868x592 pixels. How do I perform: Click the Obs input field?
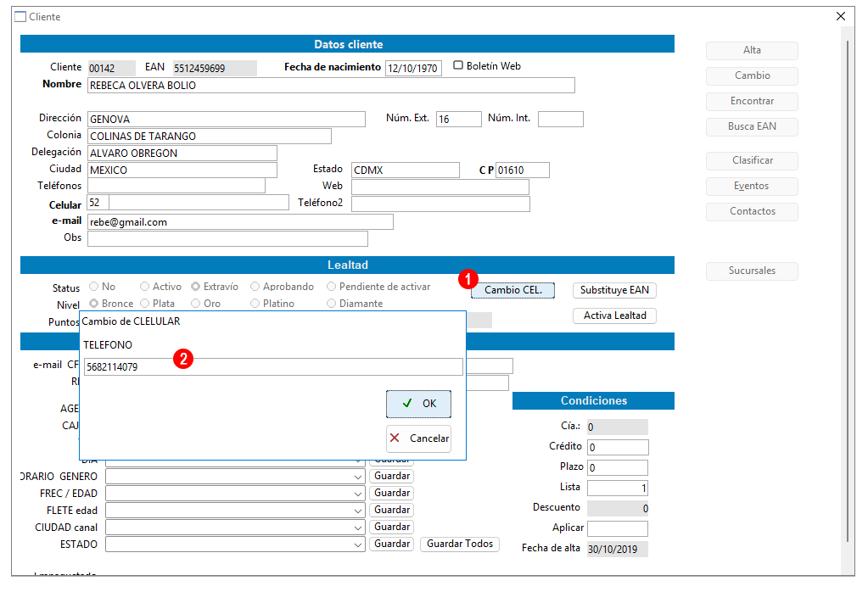tap(227, 239)
